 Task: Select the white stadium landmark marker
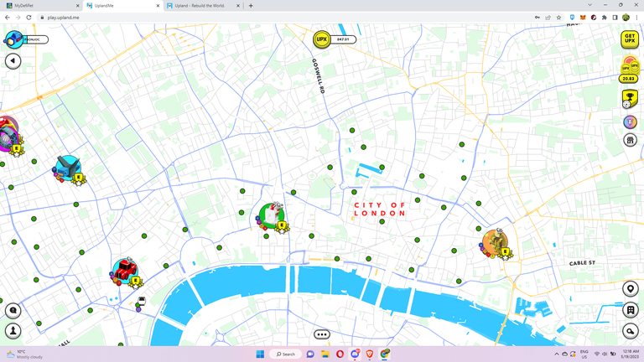[x=272, y=215]
